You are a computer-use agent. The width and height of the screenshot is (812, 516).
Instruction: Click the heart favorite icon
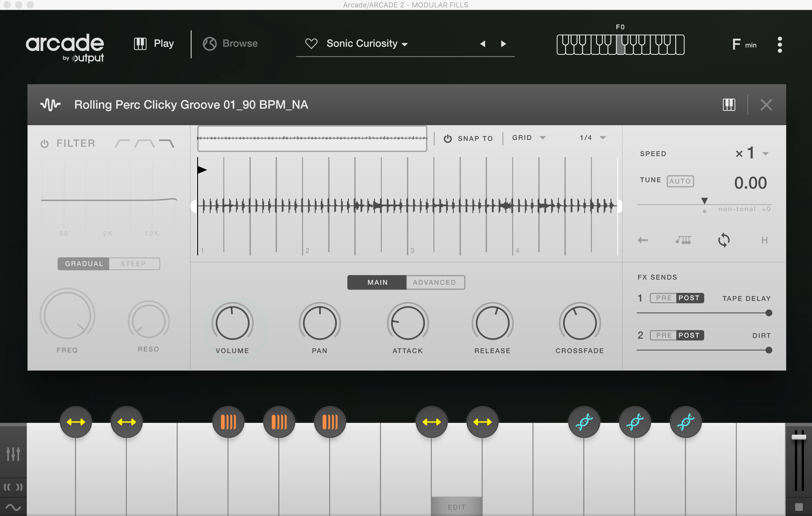[x=311, y=44]
